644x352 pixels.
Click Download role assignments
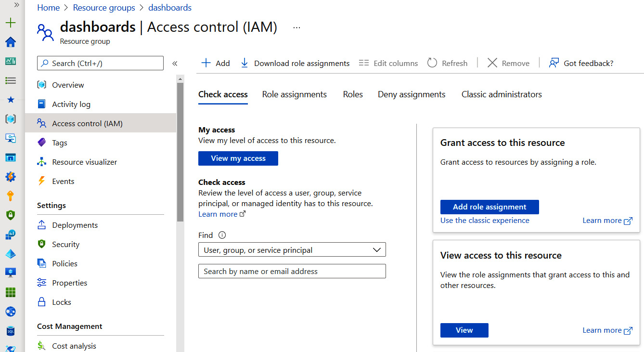[295, 63]
